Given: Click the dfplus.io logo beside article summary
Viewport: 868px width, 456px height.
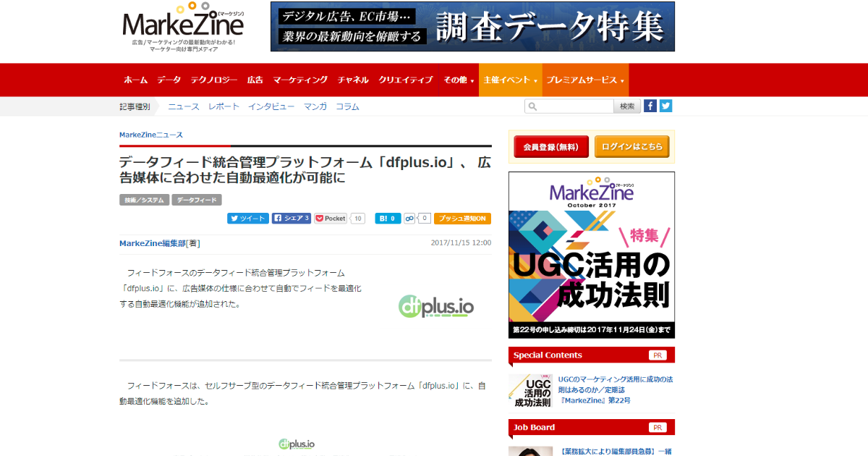Looking at the screenshot, I should point(436,307).
